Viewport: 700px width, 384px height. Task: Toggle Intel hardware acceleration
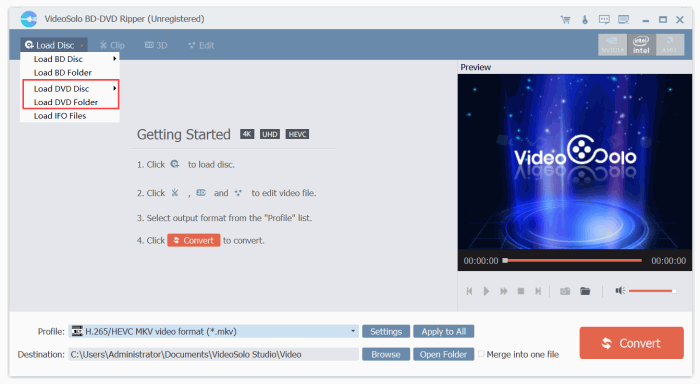(x=641, y=45)
